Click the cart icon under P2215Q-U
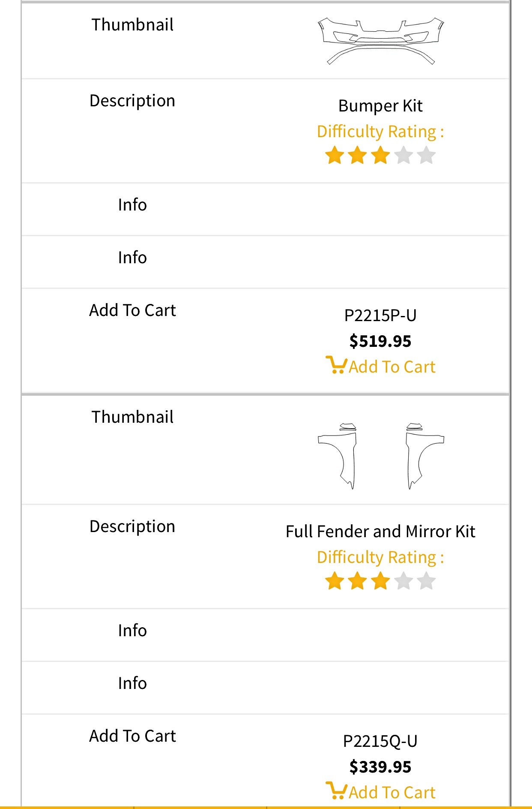 (336, 791)
